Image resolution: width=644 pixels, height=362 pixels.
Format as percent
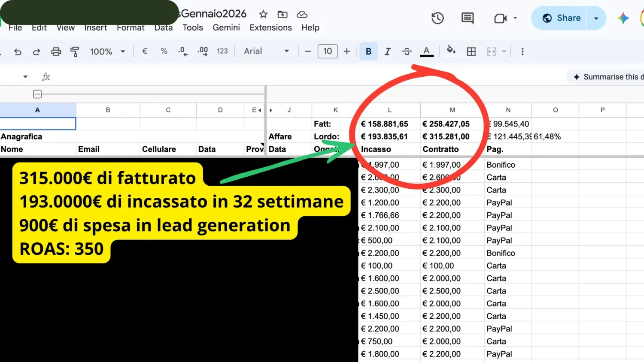pyautogui.click(x=164, y=51)
